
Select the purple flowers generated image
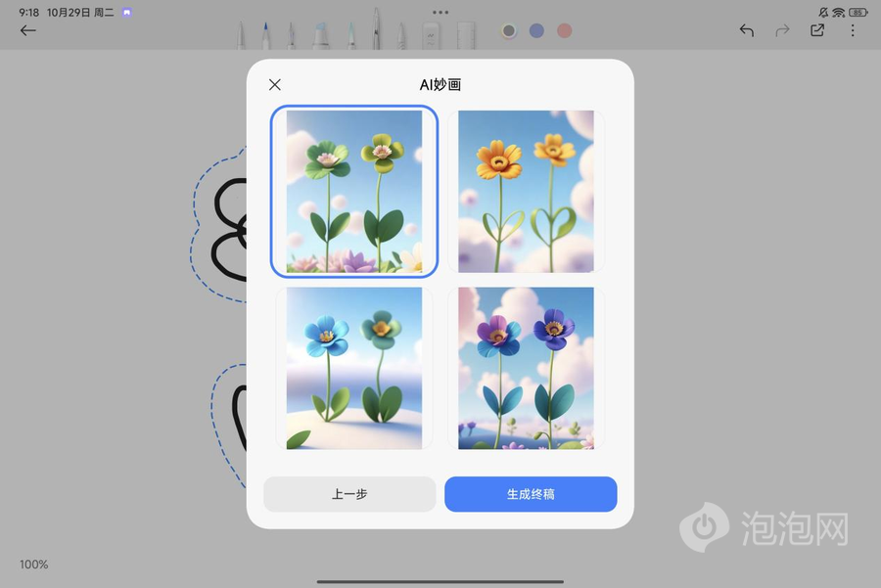pyautogui.click(x=526, y=368)
